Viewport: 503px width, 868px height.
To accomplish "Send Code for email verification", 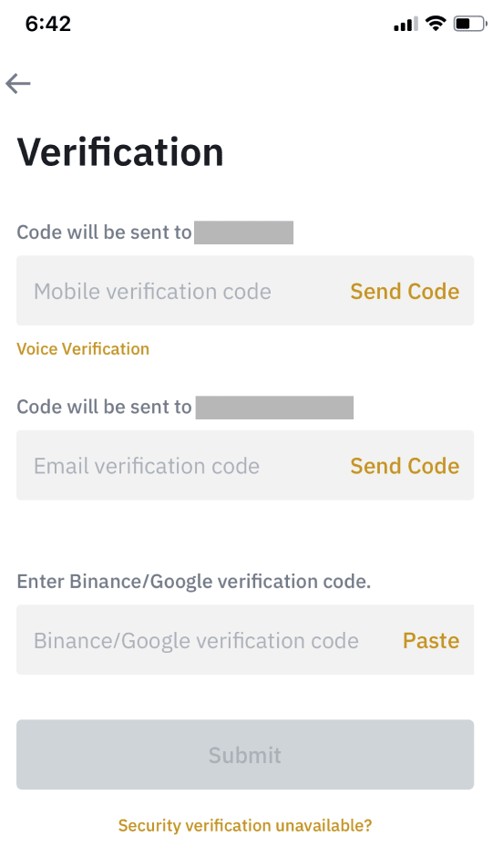I will [405, 466].
